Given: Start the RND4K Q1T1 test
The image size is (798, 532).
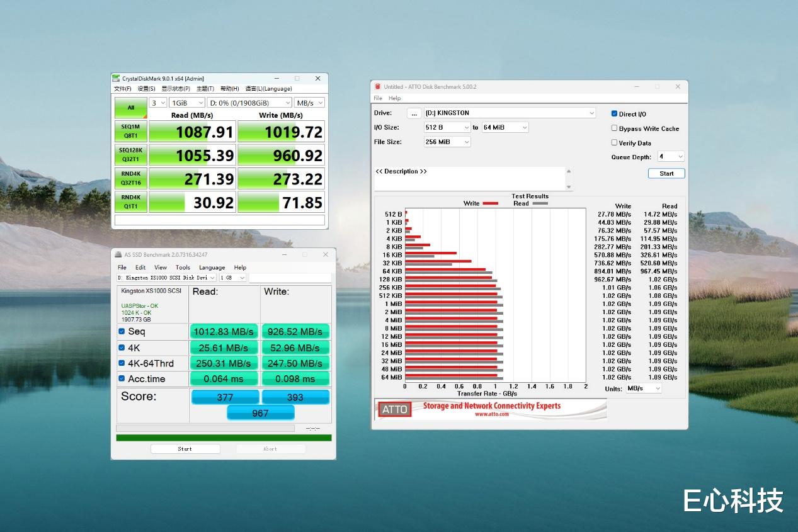Looking at the screenshot, I should 131,202.
